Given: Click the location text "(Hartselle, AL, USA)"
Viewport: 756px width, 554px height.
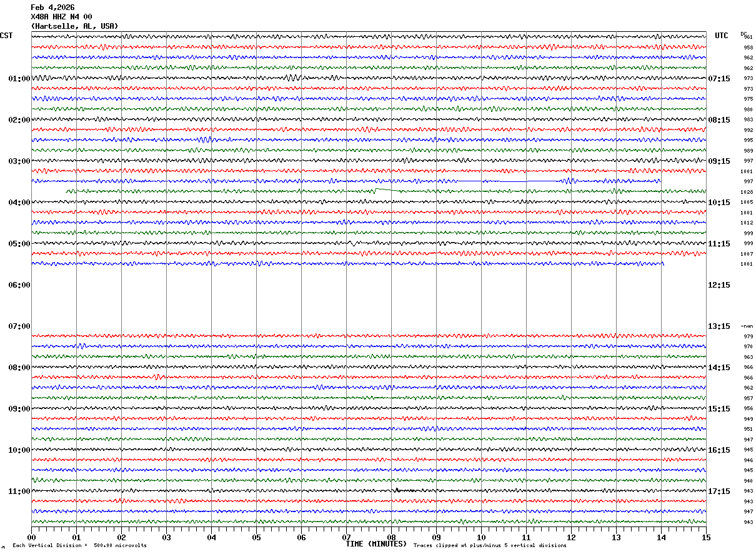Looking at the screenshot, I should 74,26.
